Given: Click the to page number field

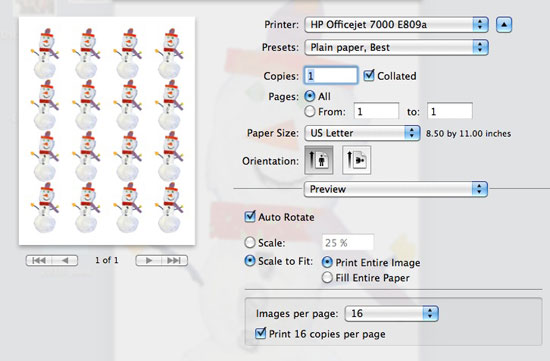Looking at the screenshot, I should [450, 112].
